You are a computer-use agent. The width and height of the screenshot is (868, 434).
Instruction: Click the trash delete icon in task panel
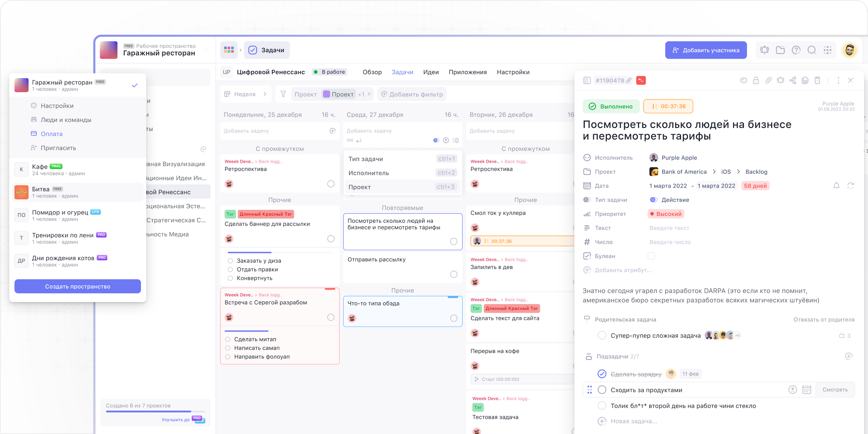click(x=817, y=81)
